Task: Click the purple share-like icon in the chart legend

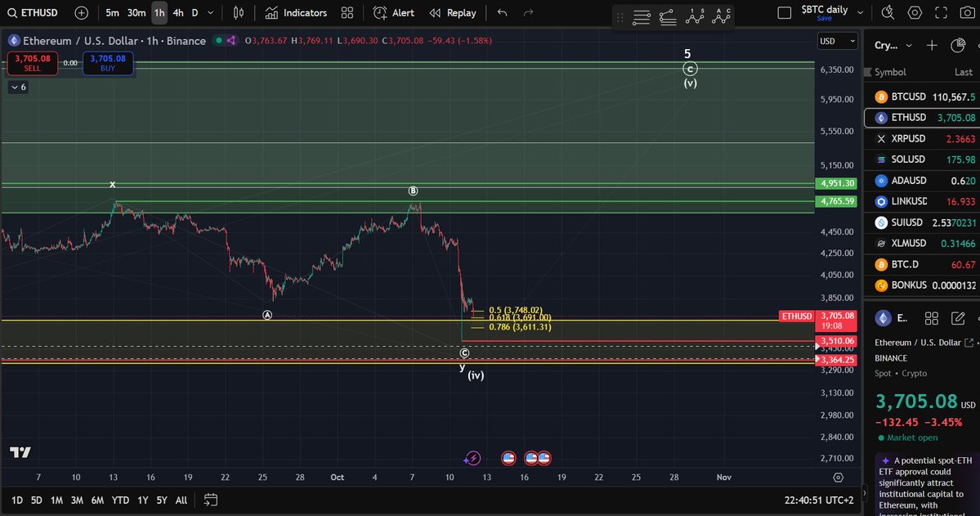Action: pyautogui.click(x=231, y=41)
